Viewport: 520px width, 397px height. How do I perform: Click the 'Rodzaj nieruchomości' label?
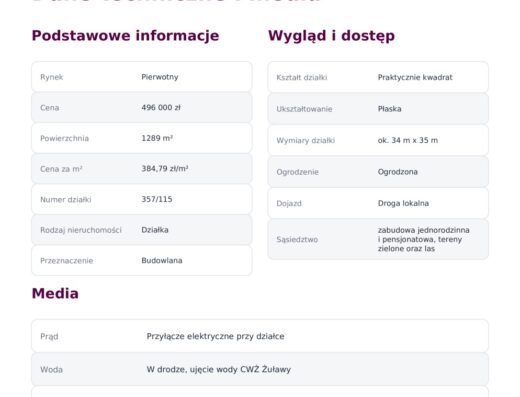coord(81,230)
